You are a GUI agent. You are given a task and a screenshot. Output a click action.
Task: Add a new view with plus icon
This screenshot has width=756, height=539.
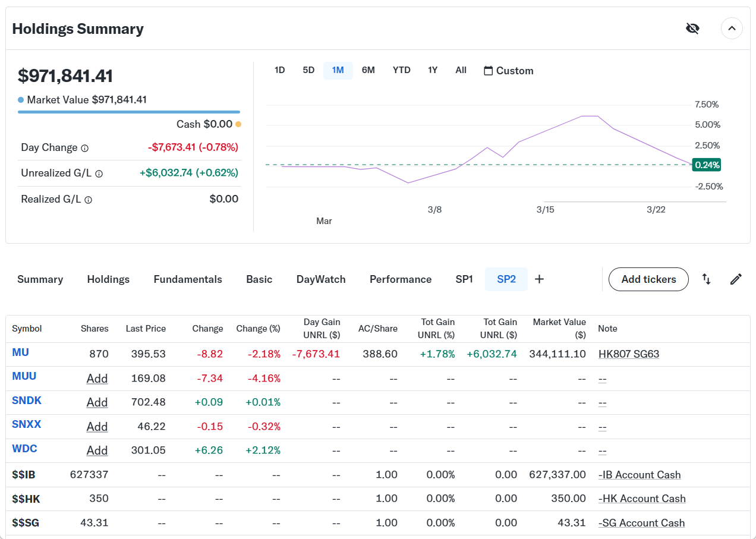click(539, 279)
